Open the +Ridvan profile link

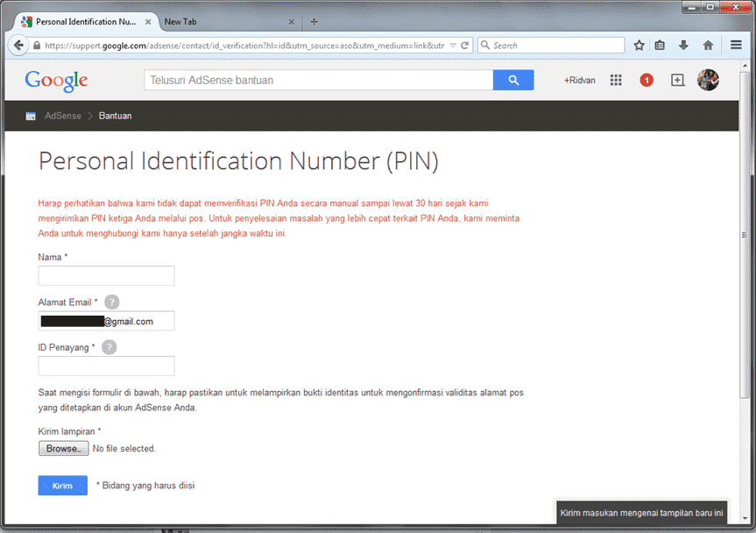[580, 80]
